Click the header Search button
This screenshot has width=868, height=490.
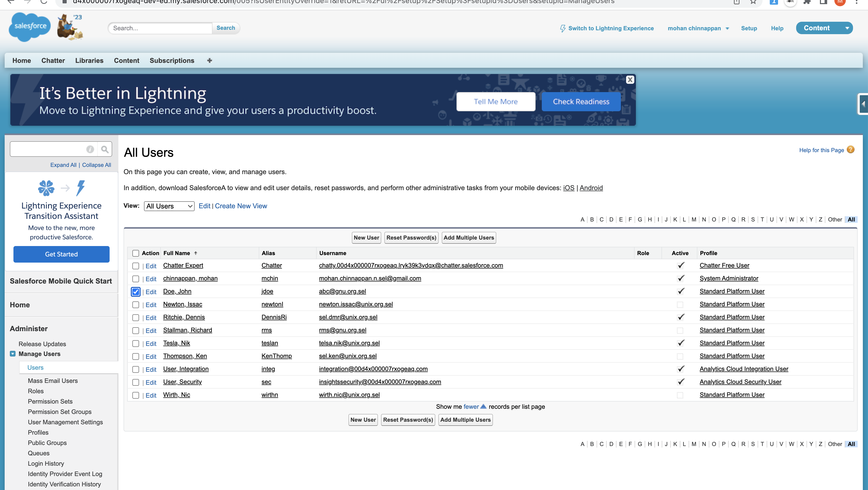[226, 28]
